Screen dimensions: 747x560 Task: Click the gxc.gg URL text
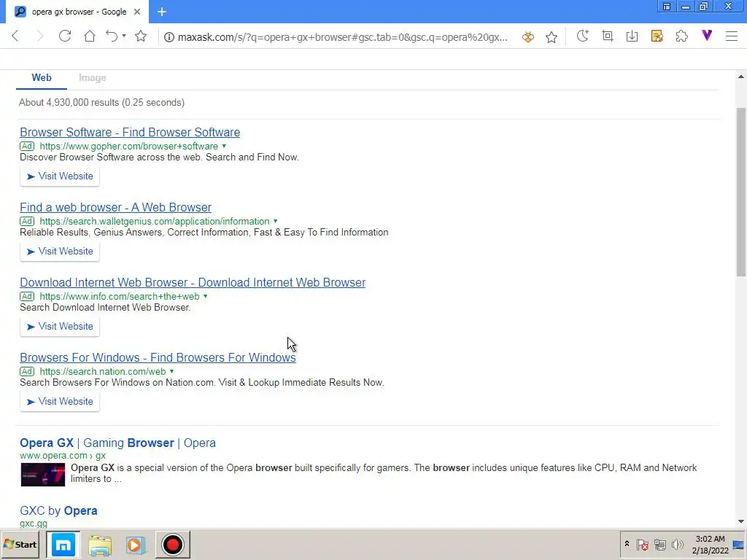34,524
